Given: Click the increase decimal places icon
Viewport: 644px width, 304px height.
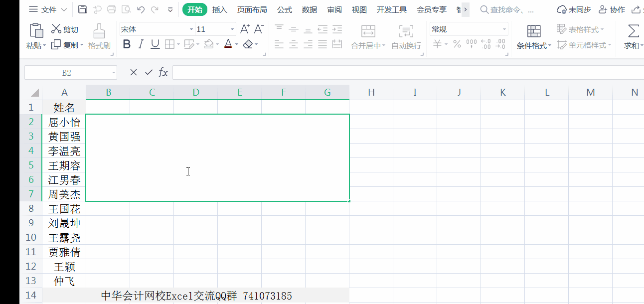Looking at the screenshot, I should [x=486, y=44].
